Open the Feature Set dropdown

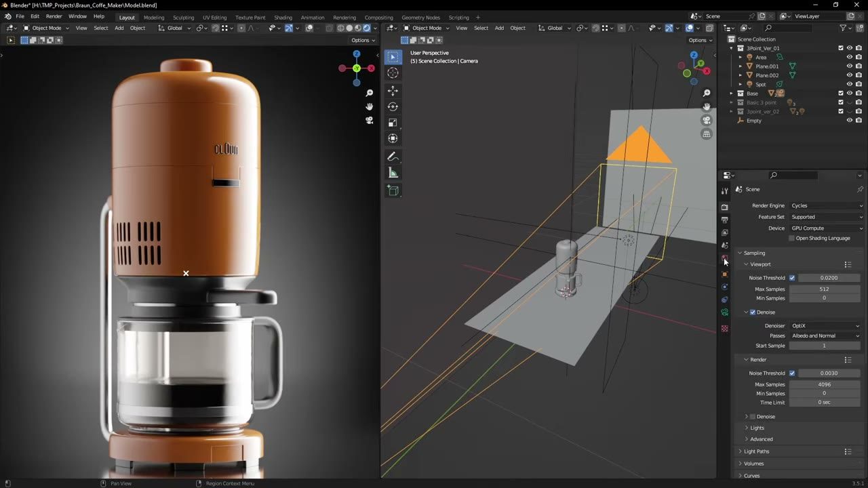[x=827, y=217]
